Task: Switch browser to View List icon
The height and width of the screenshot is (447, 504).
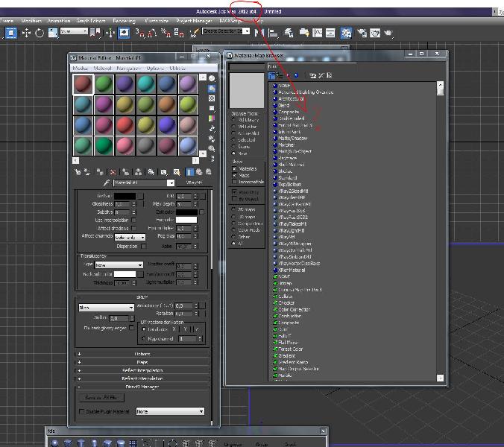Action: click(x=272, y=75)
